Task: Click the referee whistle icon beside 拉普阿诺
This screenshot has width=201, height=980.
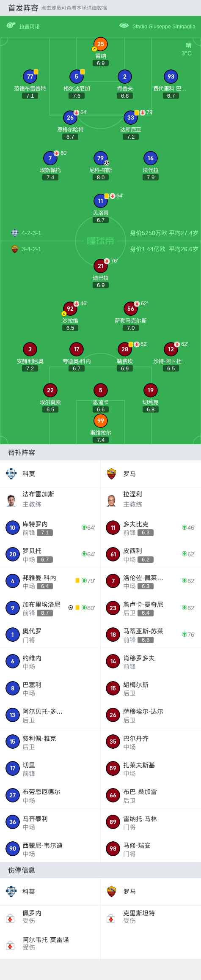Action: [x=11, y=26]
